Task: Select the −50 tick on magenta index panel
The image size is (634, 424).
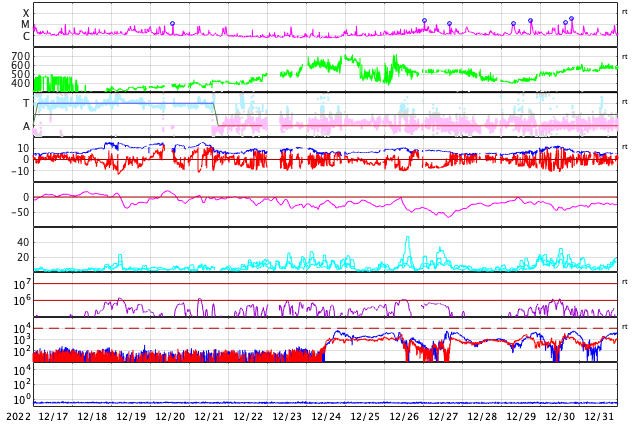Action: tap(20, 212)
